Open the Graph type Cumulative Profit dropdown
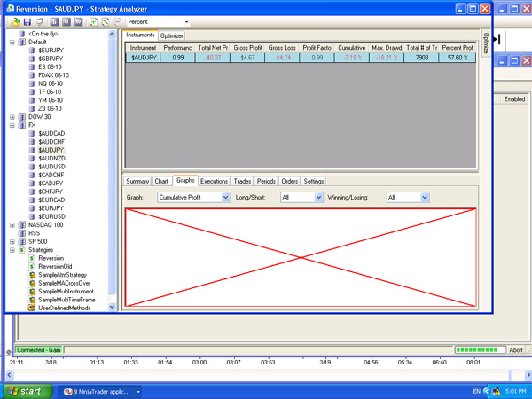Image resolution: width=532 pixels, height=399 pixels. pos(225,198)
